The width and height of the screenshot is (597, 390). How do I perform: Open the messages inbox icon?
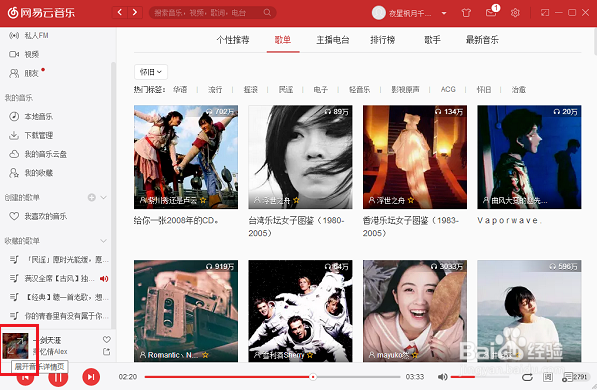point(491,13)
